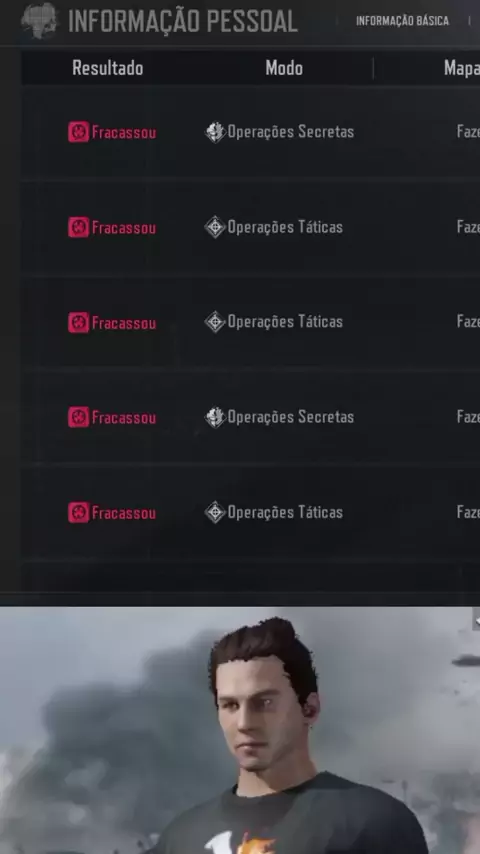This screenshot has width=480, height=854.
Task: Click the Fracassou icon in the fourth match row
Action: click(x=78, y=417)
